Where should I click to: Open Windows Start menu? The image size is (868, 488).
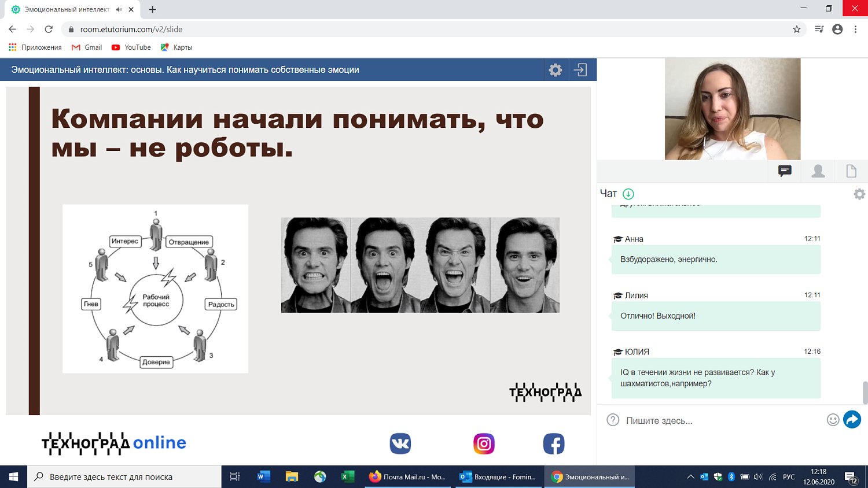tap(13, 476)
